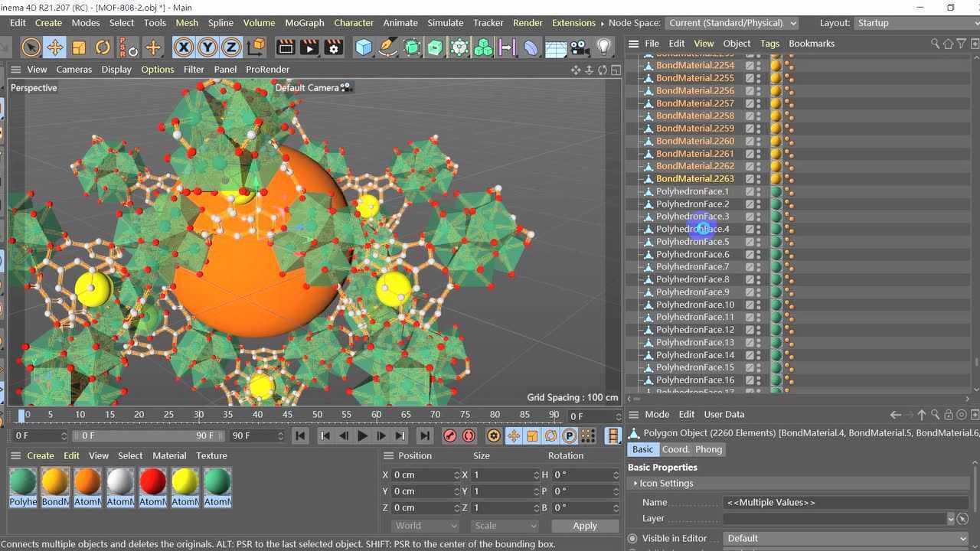Click the MoGraph Cloner green cubes icon
Screen dimensions: 980x551
click(483, 47)
